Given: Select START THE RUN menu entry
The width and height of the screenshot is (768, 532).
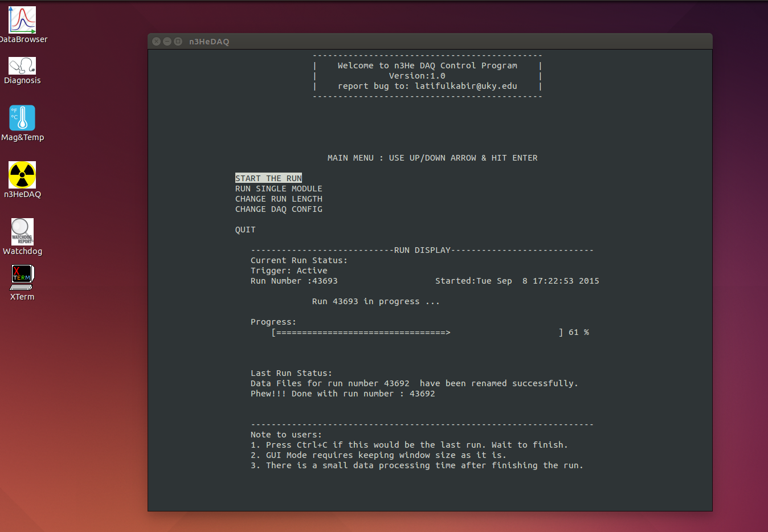Looking at the screenshot, I should [x=268, y=178].
